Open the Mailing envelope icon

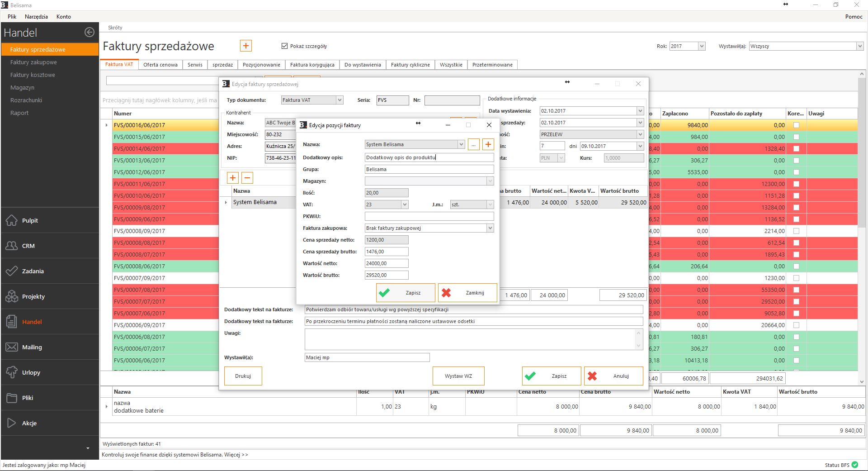point(12,347)
